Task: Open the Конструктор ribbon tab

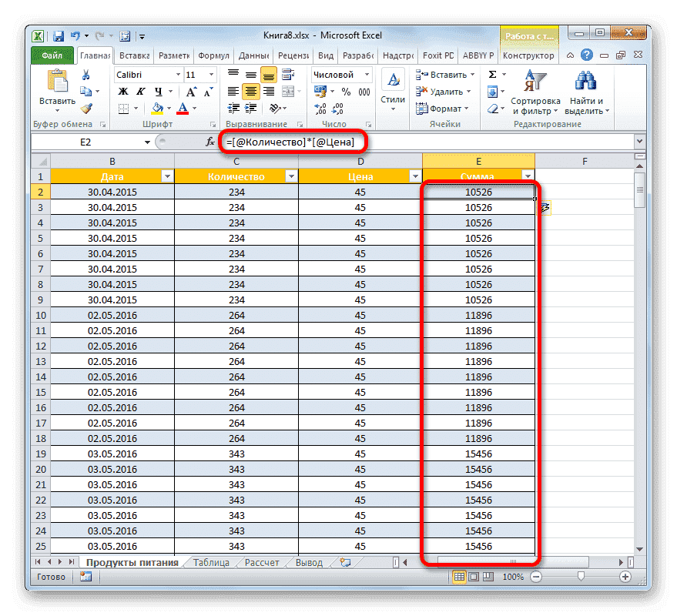Action: tap(529, 55)
